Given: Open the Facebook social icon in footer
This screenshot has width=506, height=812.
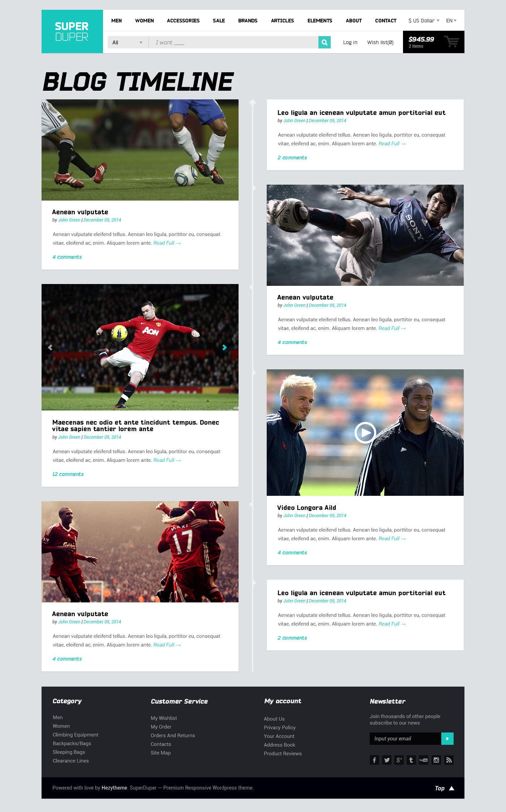Looking at the screenshot, I should [374, 760].
